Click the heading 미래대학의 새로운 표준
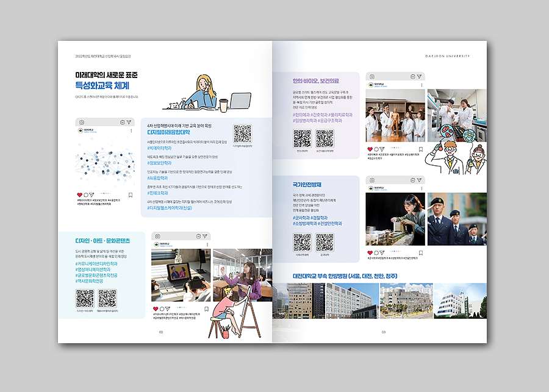549x392 pixels. point(106,75)
